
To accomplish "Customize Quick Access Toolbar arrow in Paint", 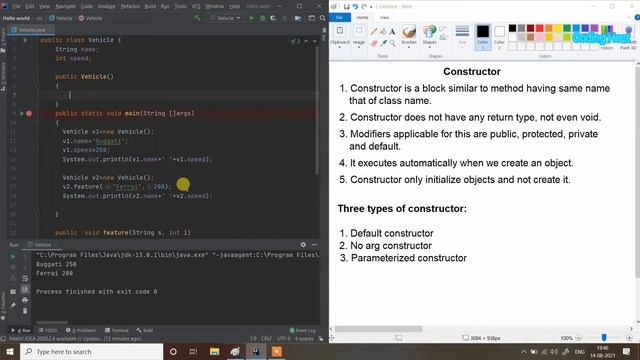I will click(371, 7).
